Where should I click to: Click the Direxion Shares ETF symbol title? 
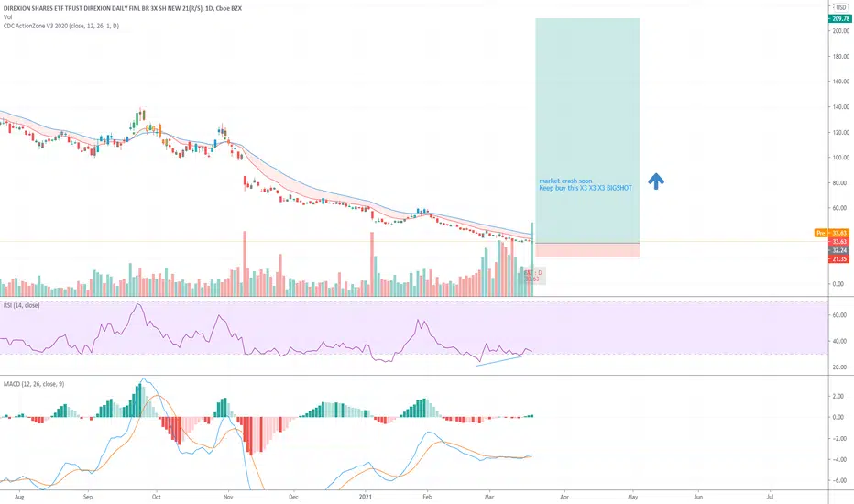[122, 9]
